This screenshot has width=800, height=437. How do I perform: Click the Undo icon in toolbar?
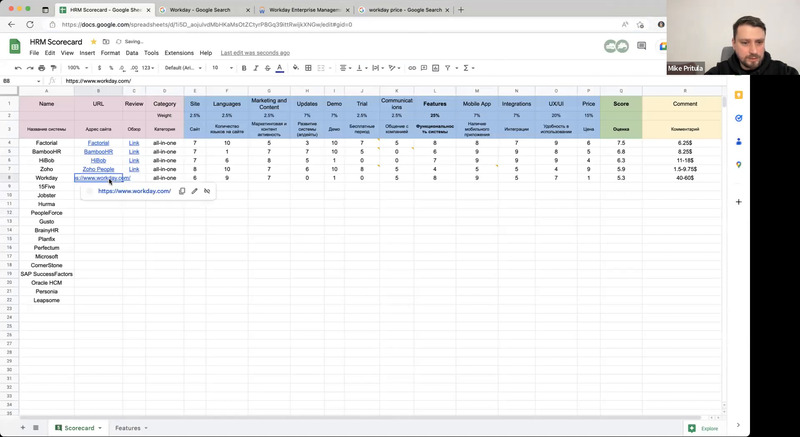coord(18,68)
